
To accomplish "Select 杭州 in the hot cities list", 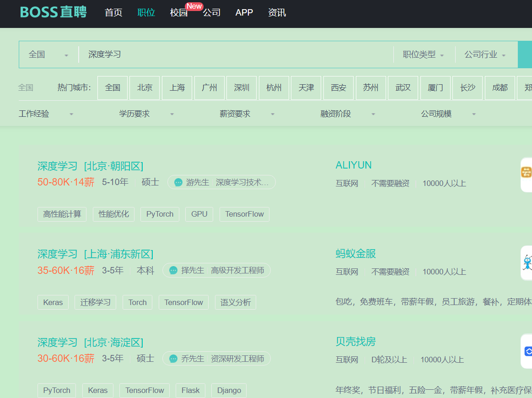I will pyautogui.click(x=274, y=88).
